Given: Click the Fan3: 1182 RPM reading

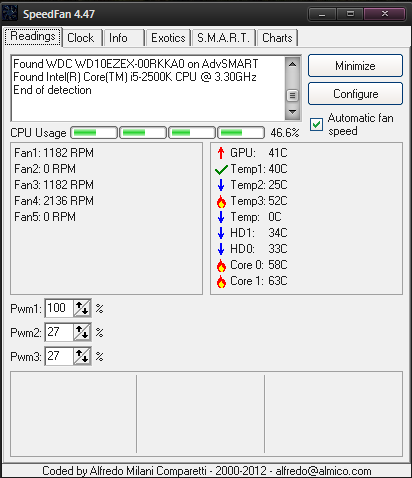Looking at the screenshot, I should (x=54, y=185).
